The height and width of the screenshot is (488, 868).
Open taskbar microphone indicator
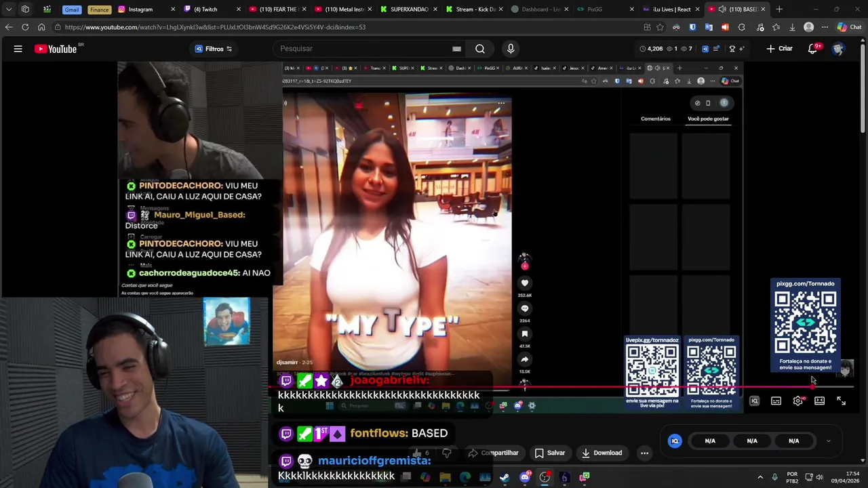[x=774, y=477]
